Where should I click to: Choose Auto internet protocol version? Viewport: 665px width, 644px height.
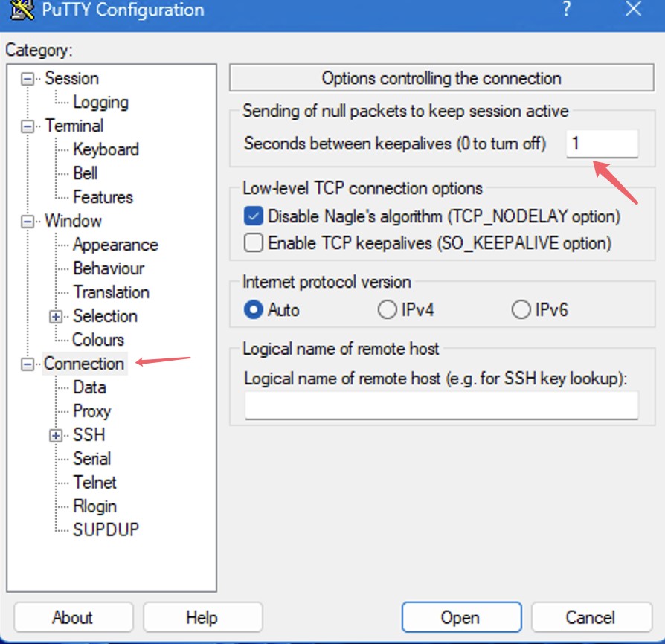[254, 309]
